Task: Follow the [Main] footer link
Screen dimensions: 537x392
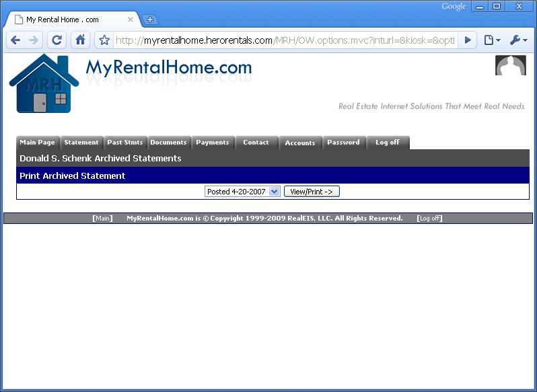Action: click(x=102, y=219)
